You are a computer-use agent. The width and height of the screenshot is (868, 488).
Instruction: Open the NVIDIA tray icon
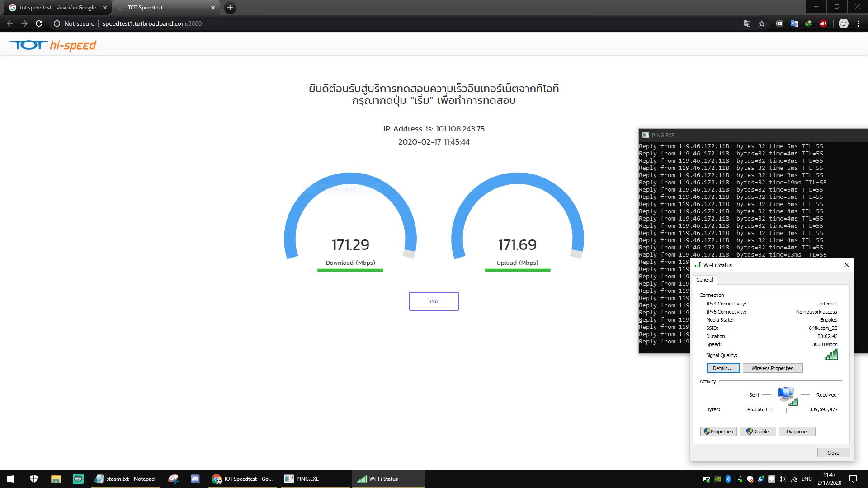coord(717,479)
